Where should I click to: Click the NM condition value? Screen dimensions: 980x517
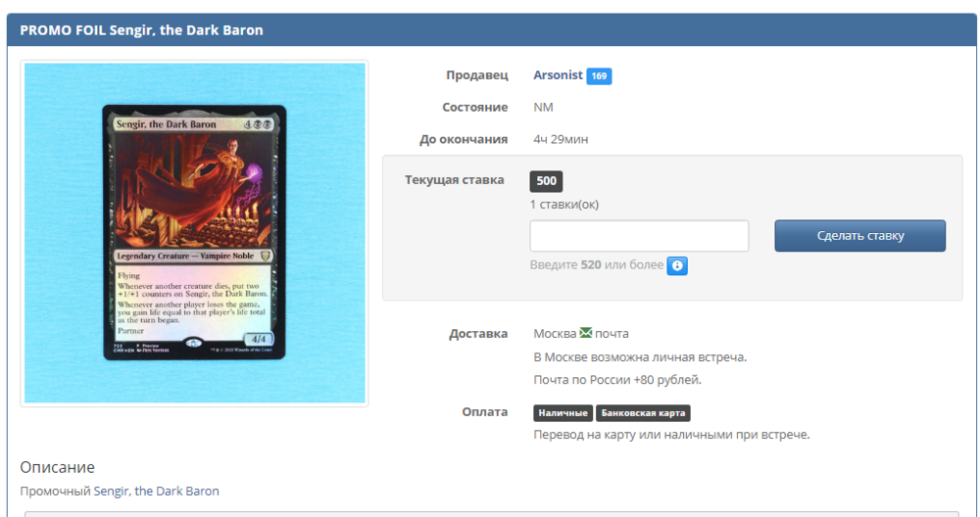(543, 107)
